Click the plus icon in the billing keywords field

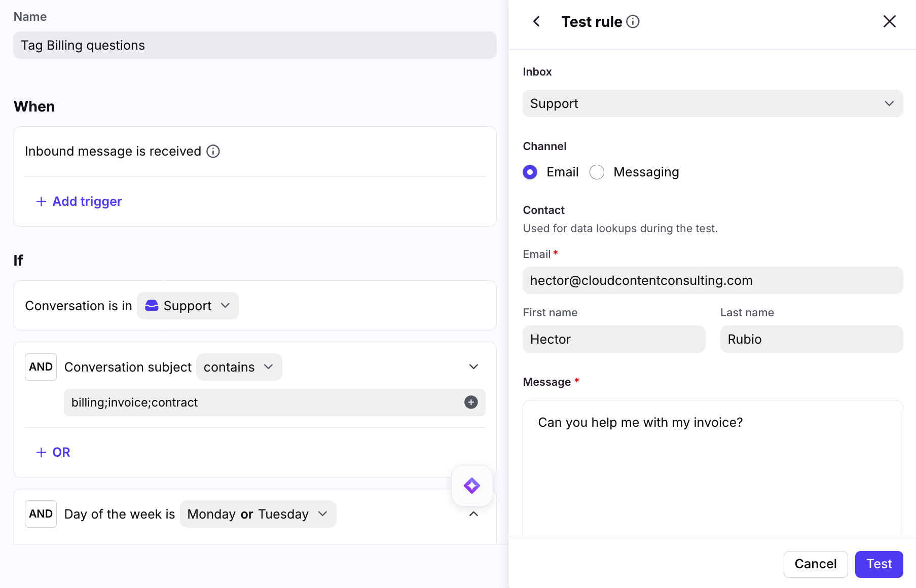coord(471,402)
